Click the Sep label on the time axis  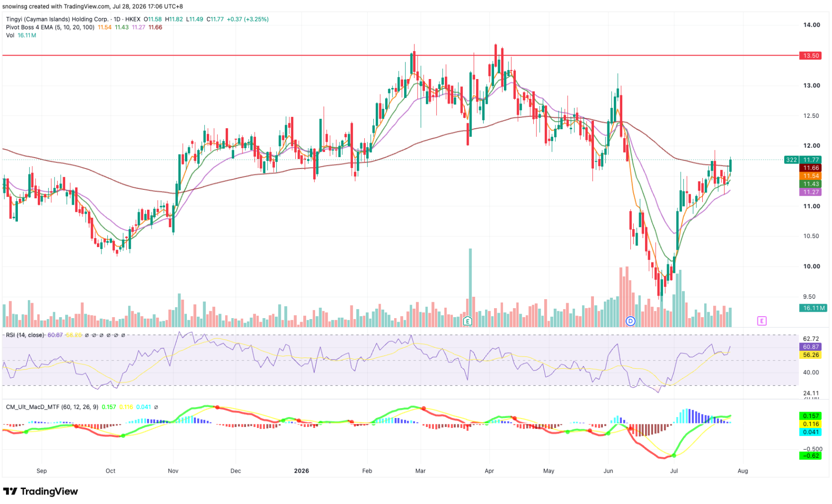pos(42,471)
